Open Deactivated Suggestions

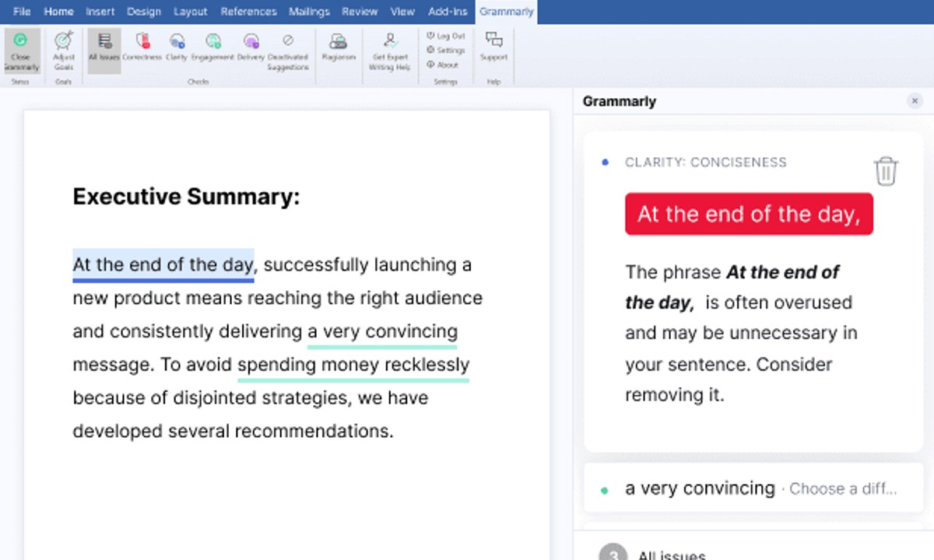[x=288, y=48]
